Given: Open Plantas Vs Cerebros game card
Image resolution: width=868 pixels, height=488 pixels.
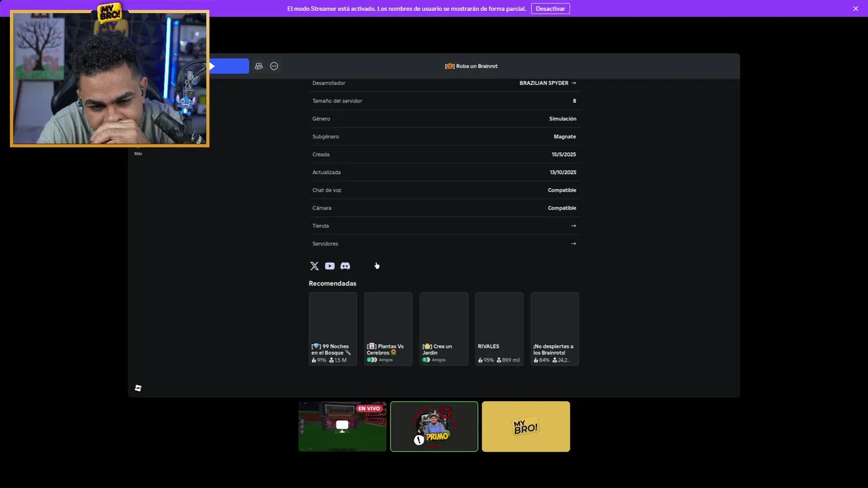Looking at the screenshot, I should (389, 329).
